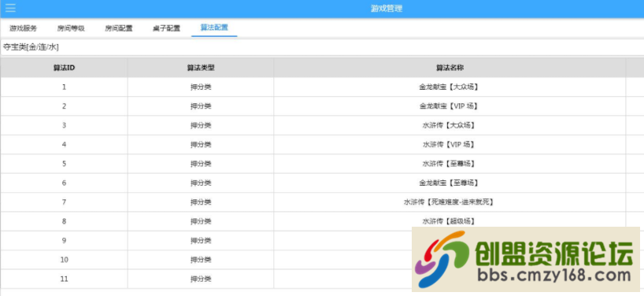Switch to the 房间等级 tab
644x296 pixels.
point(71,28)
